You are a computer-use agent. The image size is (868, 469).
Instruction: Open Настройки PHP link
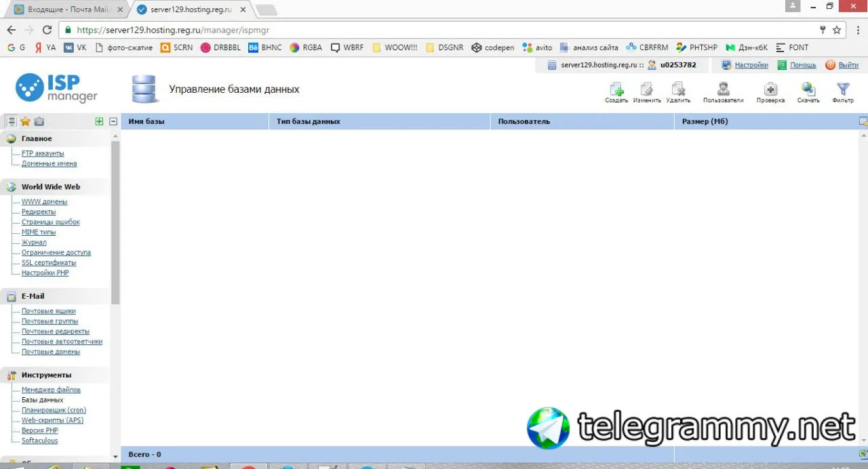[x=45, y=272]
